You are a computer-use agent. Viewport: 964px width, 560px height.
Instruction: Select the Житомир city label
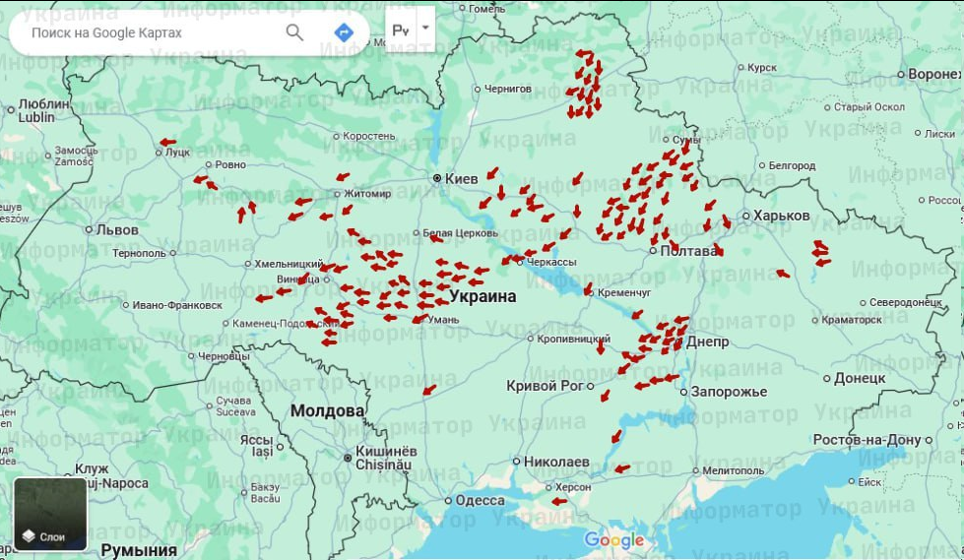(367, 194)
